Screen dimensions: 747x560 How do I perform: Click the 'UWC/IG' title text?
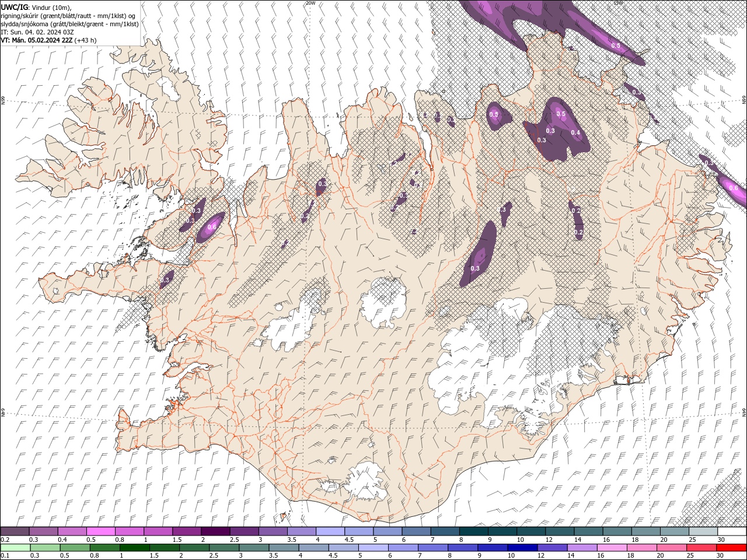(15, 7)
